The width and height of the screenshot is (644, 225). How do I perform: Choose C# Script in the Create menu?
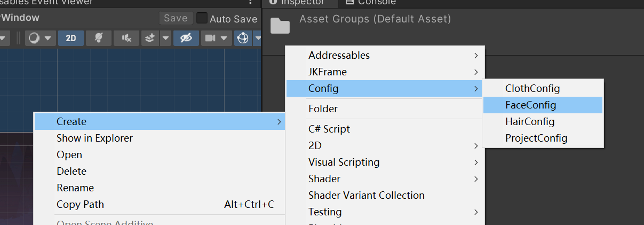pos(329,129)
